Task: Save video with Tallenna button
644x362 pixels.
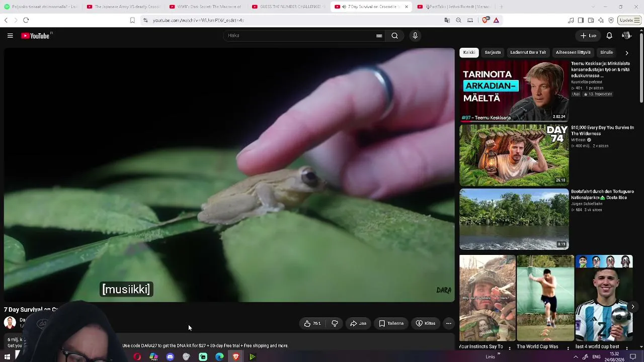Action: click(391, 323)
